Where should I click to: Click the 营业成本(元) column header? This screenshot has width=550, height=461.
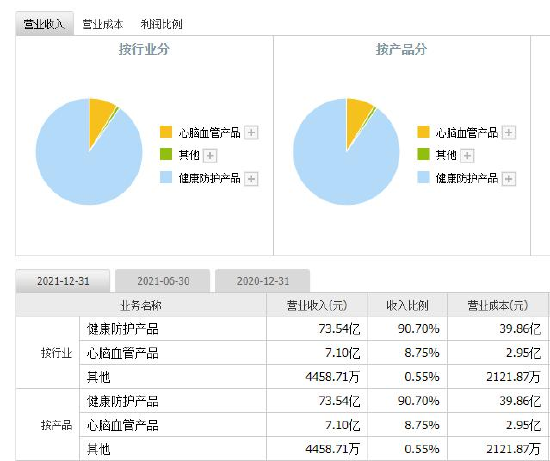coord(498,305)
